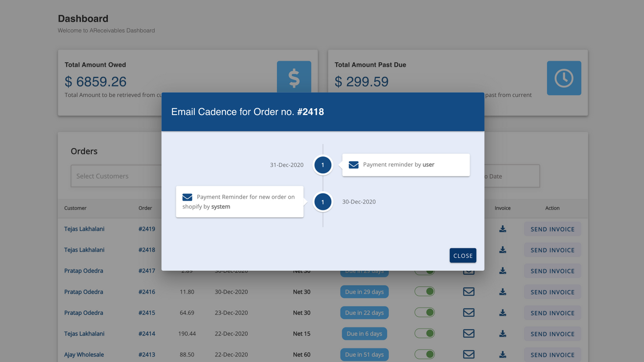Click the clock icon on Total Amount Past Due

point(563,77)
